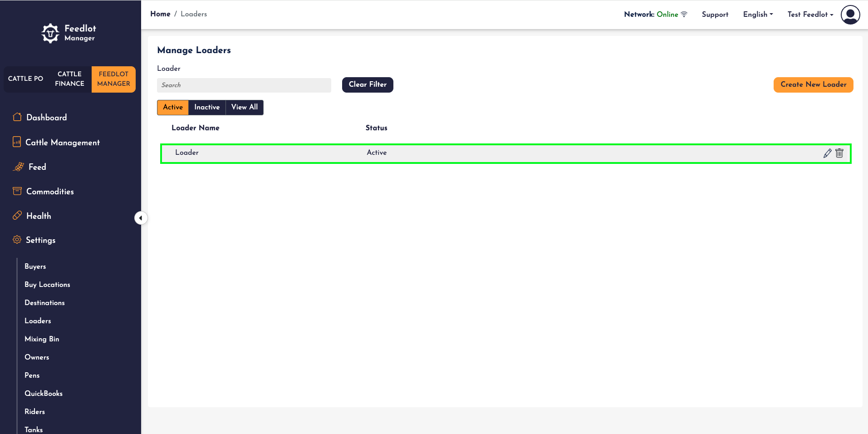Open Mixing Bin settings page
The height and width of the screenshot is (434, 868).
click(42, 339)
